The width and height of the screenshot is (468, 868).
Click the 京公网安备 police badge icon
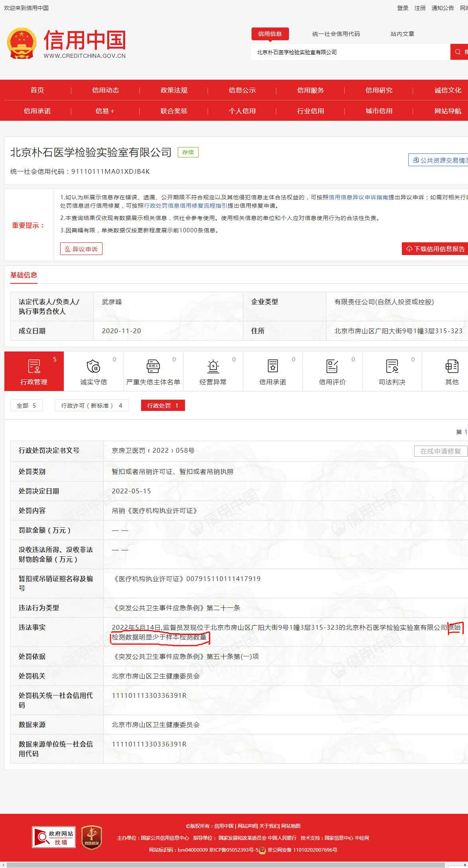point(262,850)
